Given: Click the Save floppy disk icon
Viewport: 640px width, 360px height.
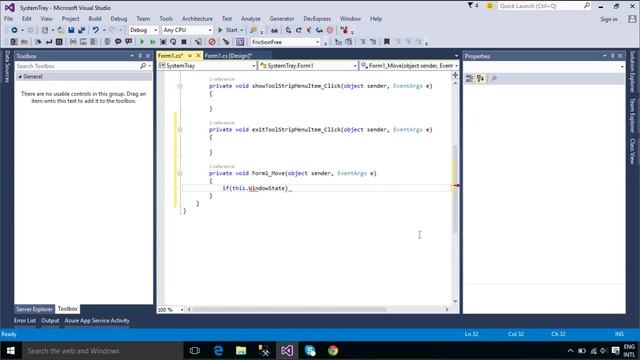Looking at the screenshot, I should click(71, 30).
